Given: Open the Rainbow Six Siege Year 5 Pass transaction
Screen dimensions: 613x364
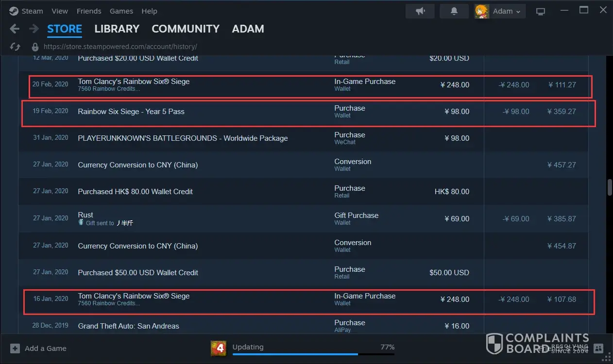Looking at the screenshot, I should click(131, 112).
